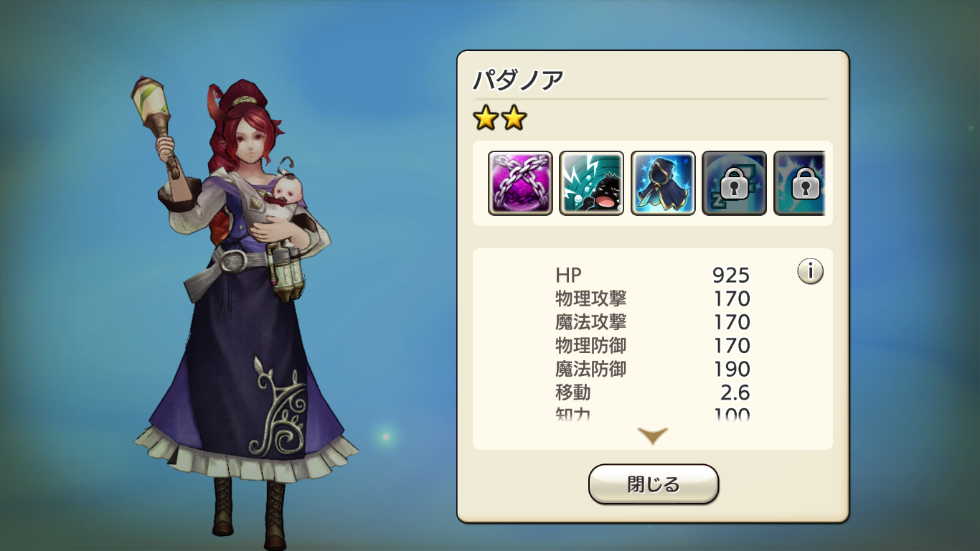Tap the first locked skill slot
The width and height of the screenshot is (980, 551).
(734, 183)
